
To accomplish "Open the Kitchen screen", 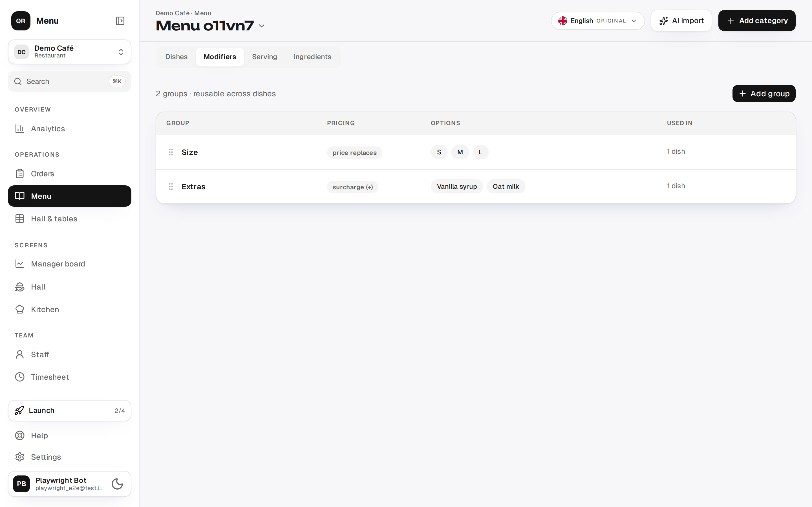I will coord(69,309).
